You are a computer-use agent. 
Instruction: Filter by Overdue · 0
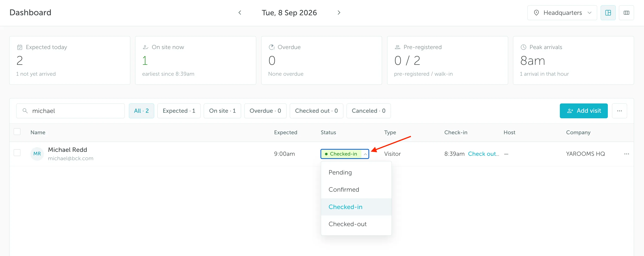point(265,111)
